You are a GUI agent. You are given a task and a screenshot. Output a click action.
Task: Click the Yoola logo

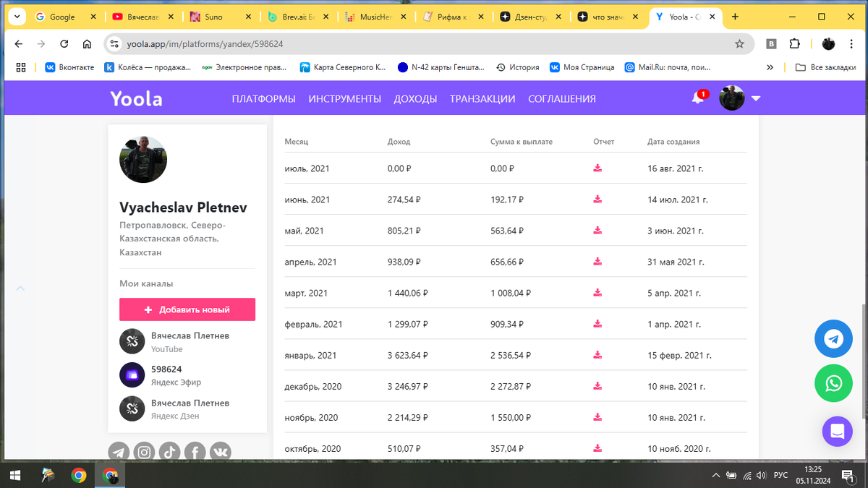(x=136, y=98)
